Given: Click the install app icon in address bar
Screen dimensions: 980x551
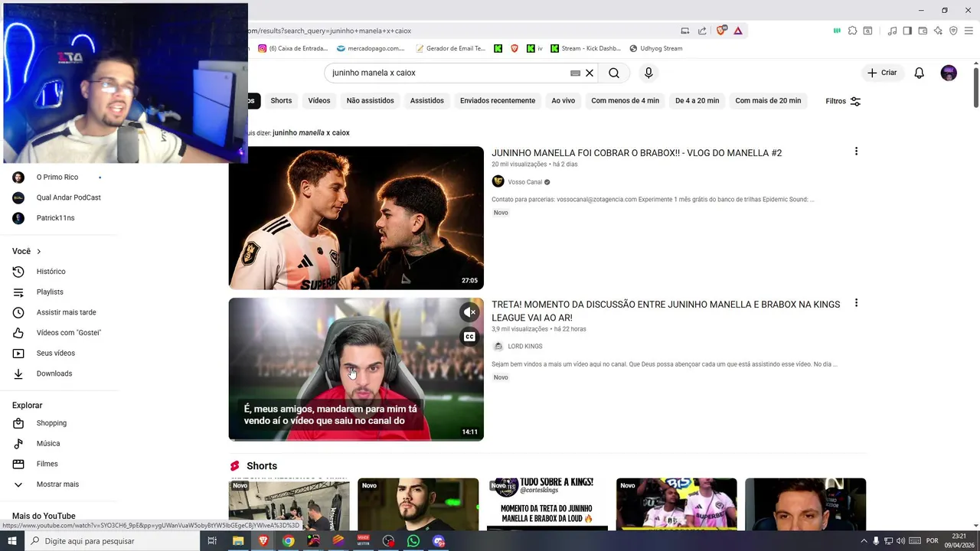Looking at the screenshot, I should (x=685, y=31).
